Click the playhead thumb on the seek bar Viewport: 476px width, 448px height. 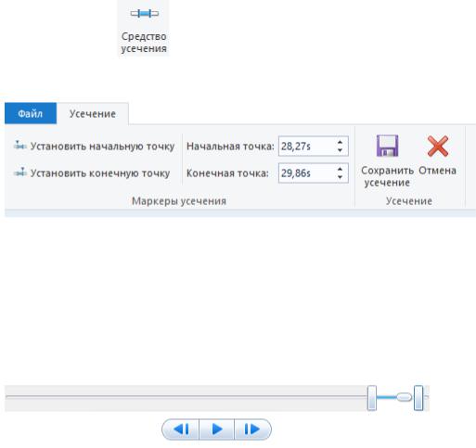click(x=404, y=397)
